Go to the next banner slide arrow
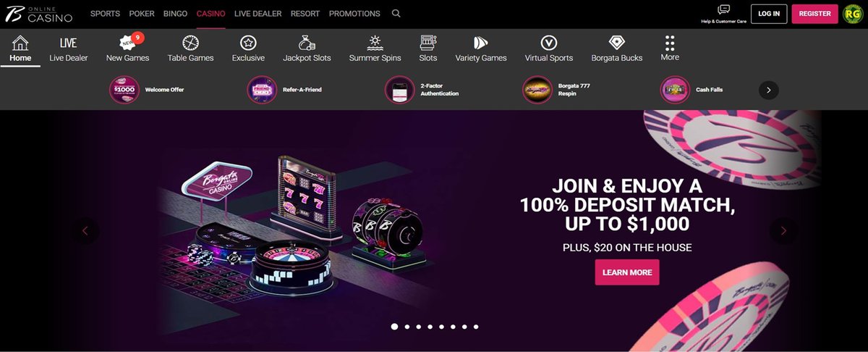This screenshot has width=868, height=352. click(x=783, y=231)
